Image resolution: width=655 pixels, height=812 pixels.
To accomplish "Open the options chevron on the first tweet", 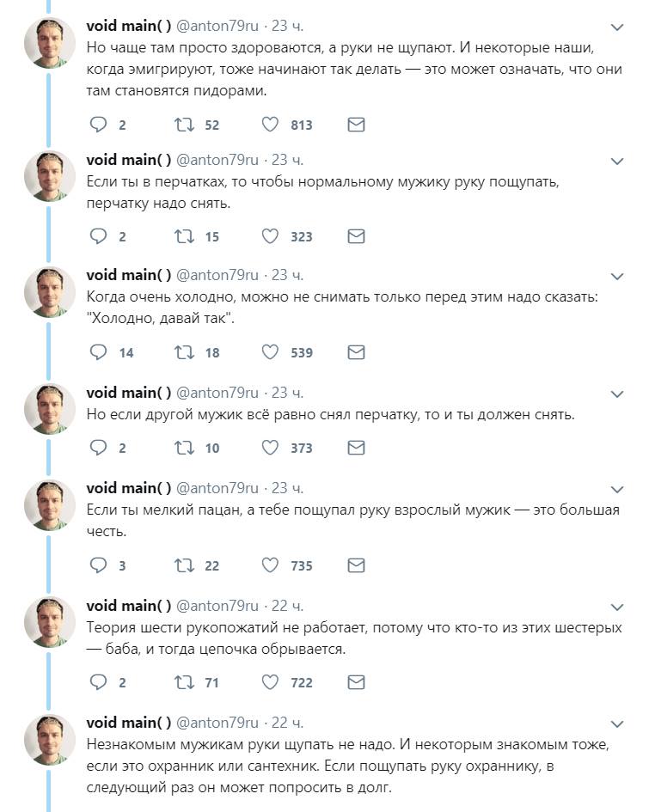I will point(616,27).
